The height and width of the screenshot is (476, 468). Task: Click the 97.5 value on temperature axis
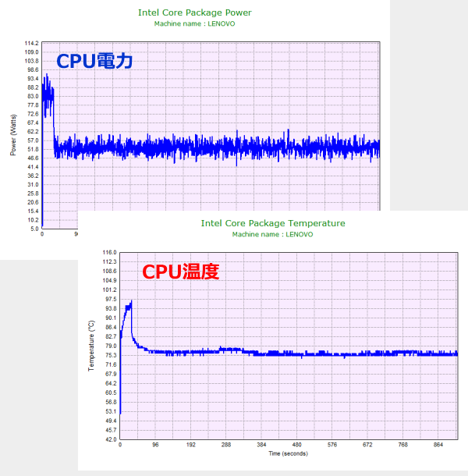pos(111,300)
